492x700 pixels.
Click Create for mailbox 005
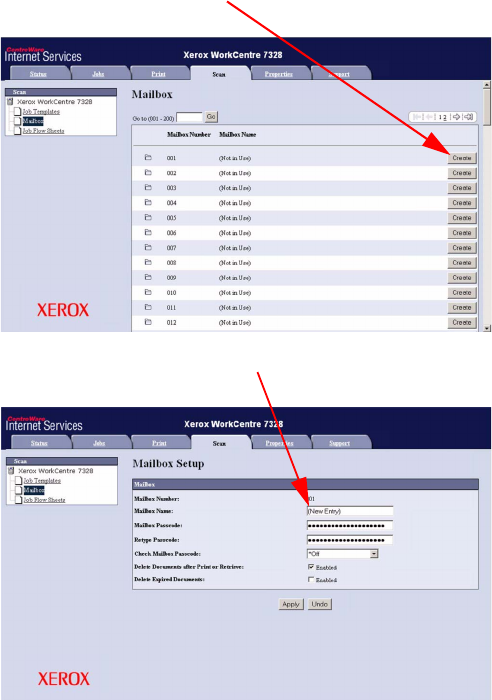462,218
